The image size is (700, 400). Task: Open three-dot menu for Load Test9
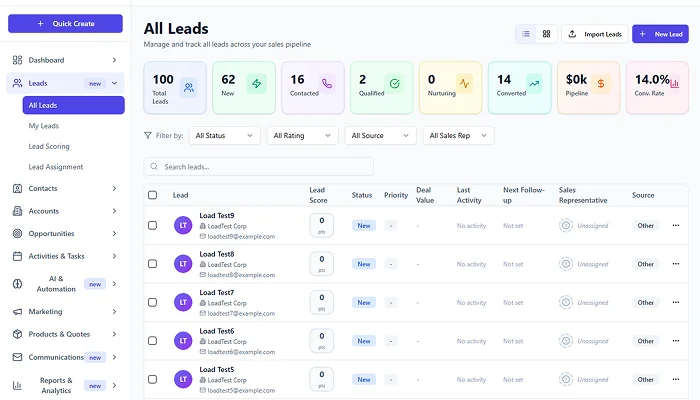[675, 226]
